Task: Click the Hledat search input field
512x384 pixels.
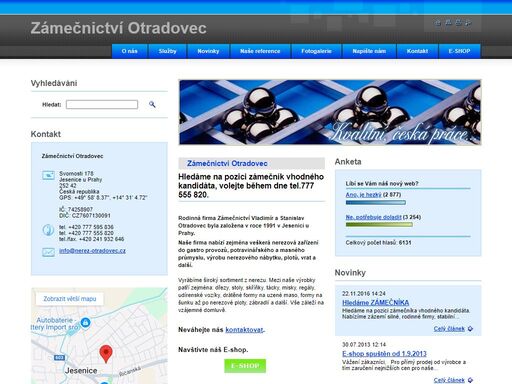Action: tap(102, 104)
